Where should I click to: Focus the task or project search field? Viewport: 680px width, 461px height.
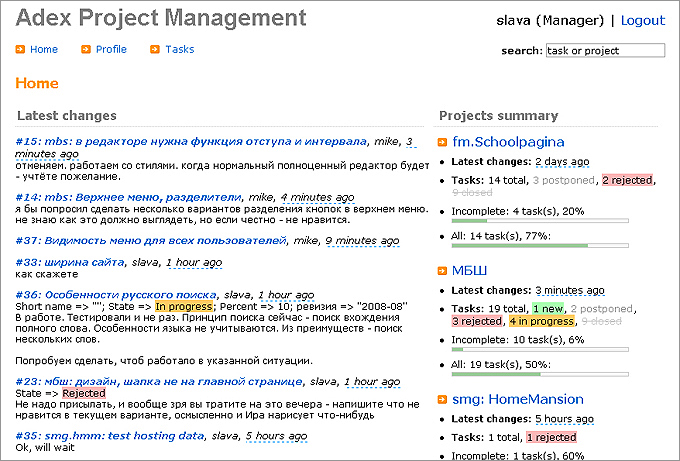coord(605,50)
